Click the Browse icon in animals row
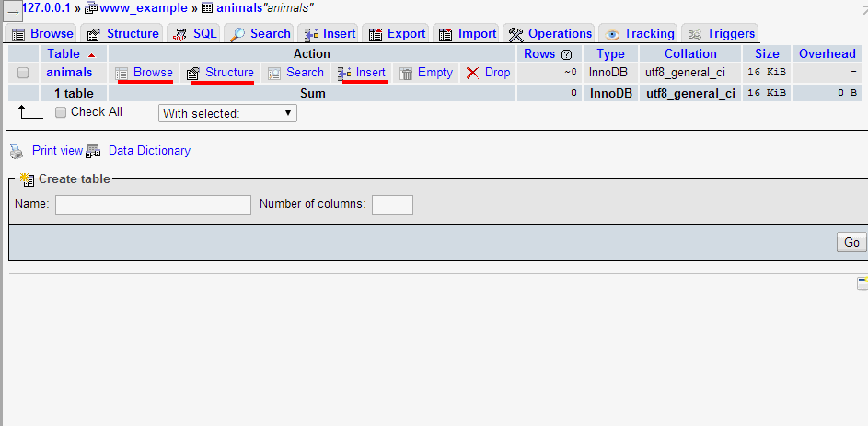 click(x=122, y=74)
